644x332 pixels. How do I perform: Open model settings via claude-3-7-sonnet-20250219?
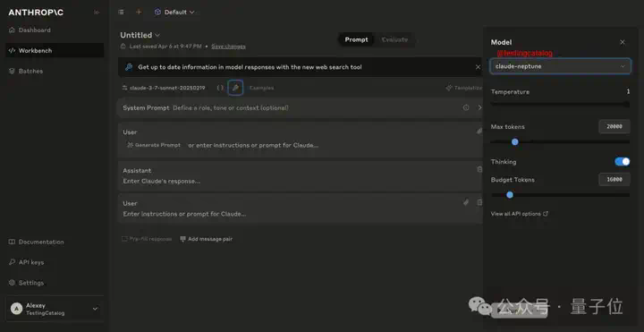click(x=164, y=88)
